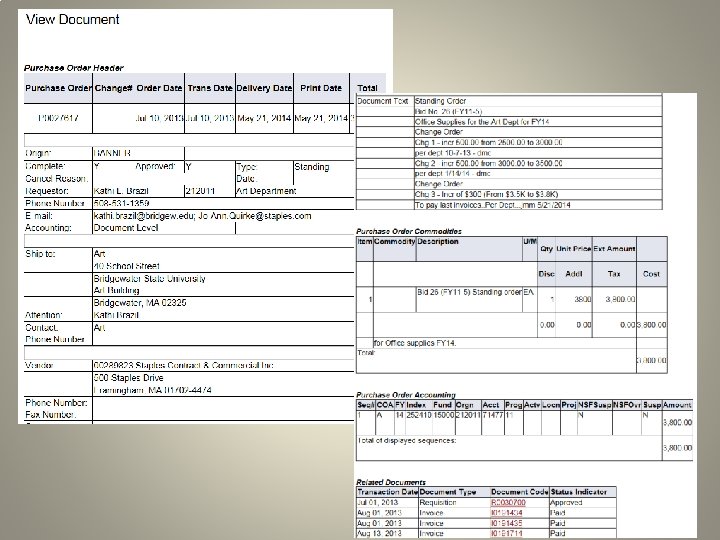Click the 'Purchase Order Header' section title
This screenshot has width=720, height=540.
point(73,68)
